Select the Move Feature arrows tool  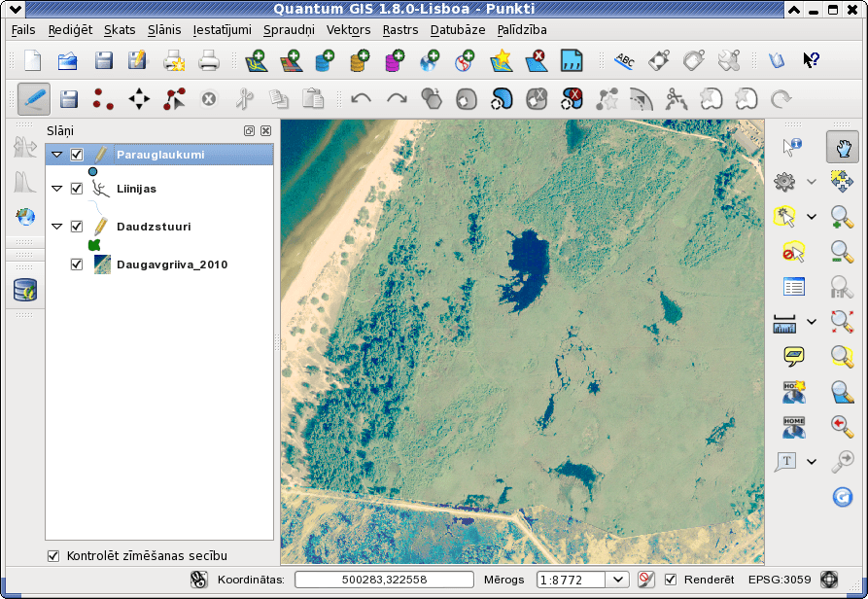click(138, 99)
